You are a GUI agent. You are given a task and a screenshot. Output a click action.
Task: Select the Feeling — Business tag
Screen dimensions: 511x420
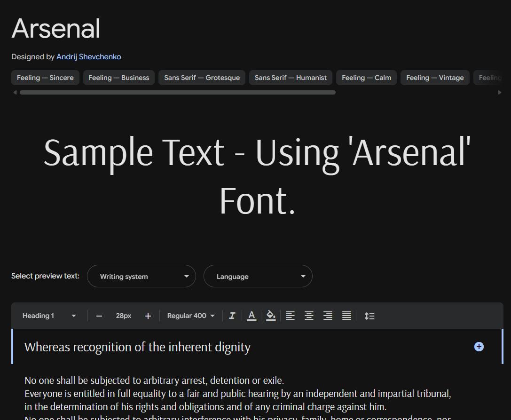click(x=119, y=78)
